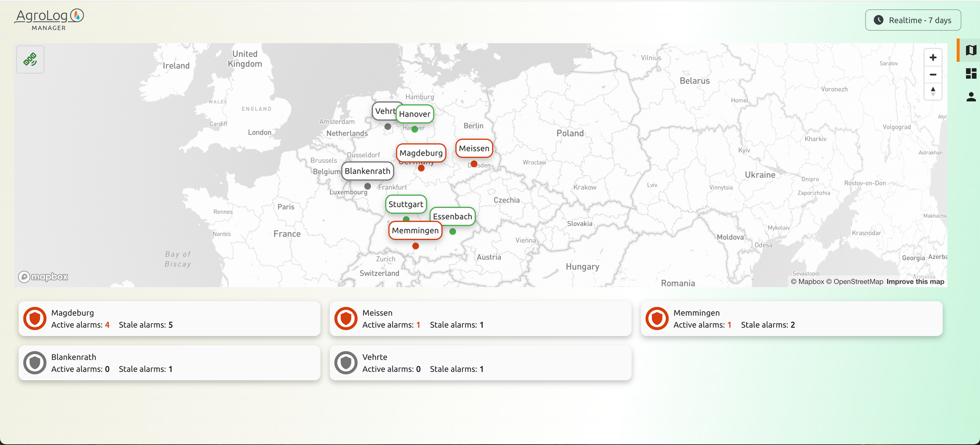This screenshot has height=445, width=980.
Task: Select the Meissen alarm card
Action: [x=480, y=318]
